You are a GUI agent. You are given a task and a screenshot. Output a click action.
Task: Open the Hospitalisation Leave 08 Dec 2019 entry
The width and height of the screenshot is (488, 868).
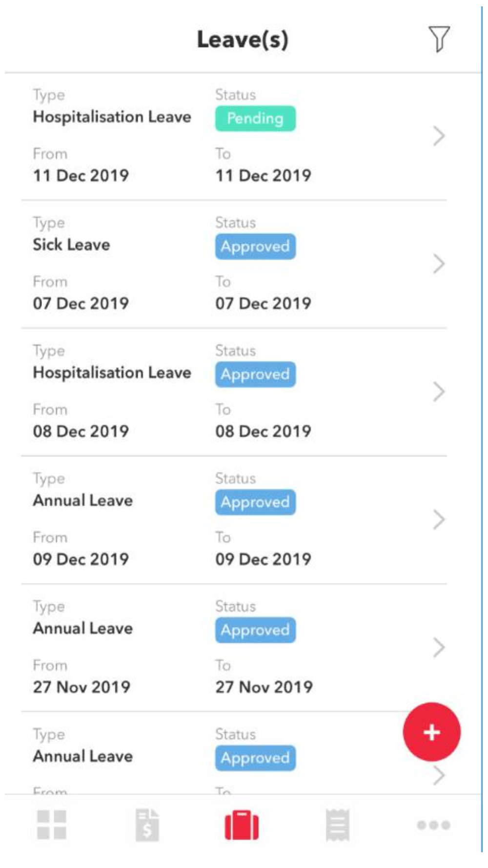[234, 392]
